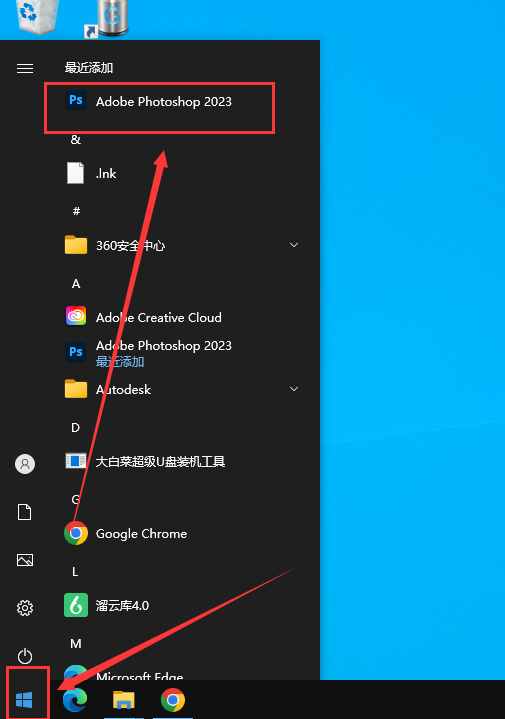Open the .lnk file entry

pos(183,173)
